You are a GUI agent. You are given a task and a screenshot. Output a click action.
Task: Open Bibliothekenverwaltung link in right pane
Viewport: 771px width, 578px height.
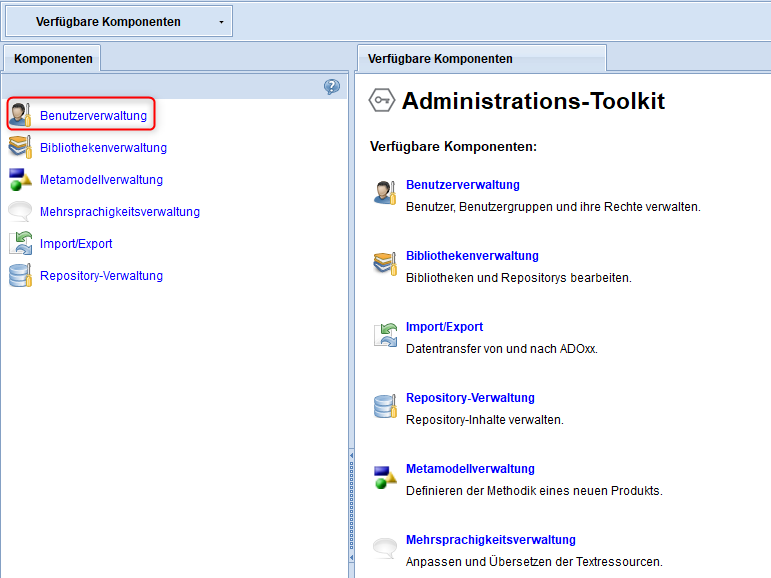pos(472,256)
